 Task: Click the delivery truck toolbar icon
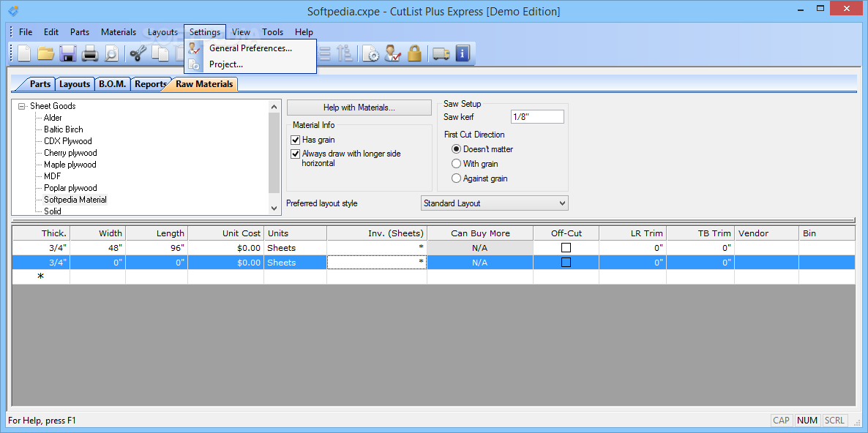[x=441, y=53]
